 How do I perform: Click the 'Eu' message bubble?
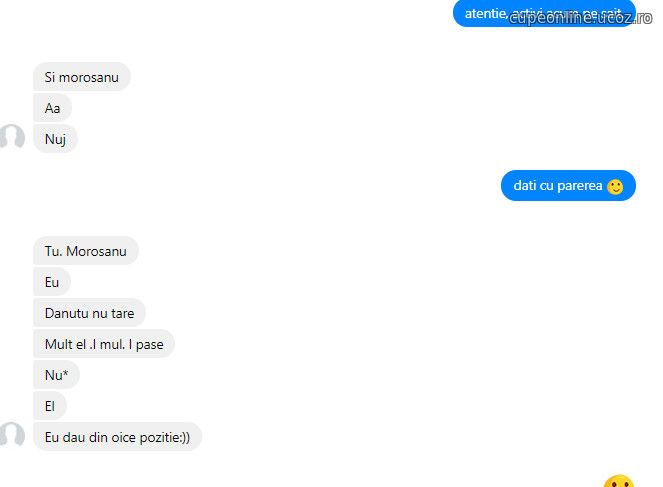pos(52,282)
